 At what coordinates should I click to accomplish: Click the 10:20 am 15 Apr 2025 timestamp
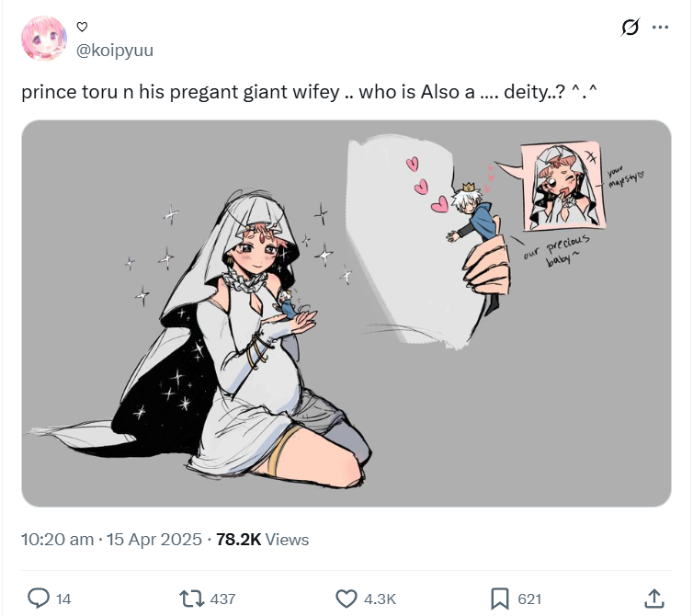click(x=111, y=540)
